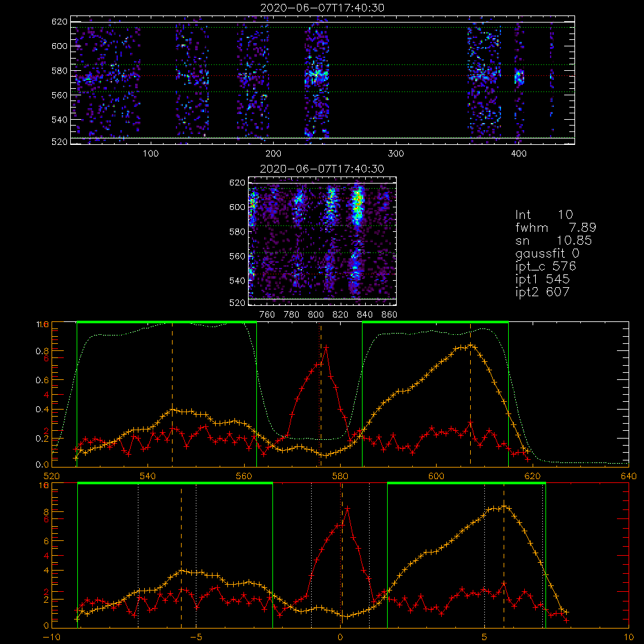This screenshot has height=644, width=644.
Task: Select the 'fwhm 7.89' readout
Action: click(555, 227)
